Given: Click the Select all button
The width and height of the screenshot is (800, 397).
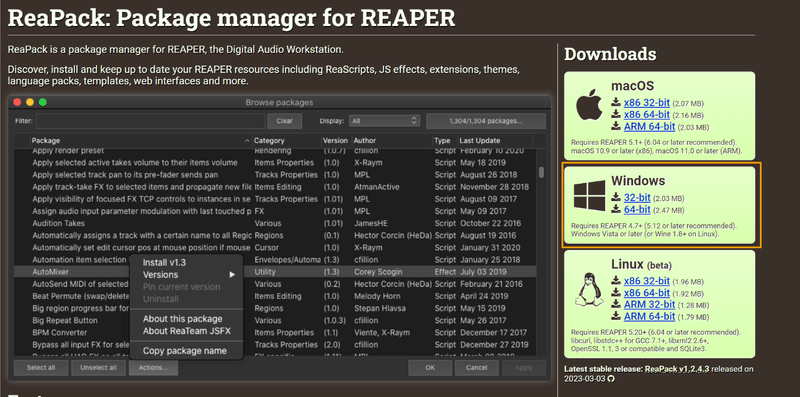Looking at the screenshot, I should [x=41, y=367].
